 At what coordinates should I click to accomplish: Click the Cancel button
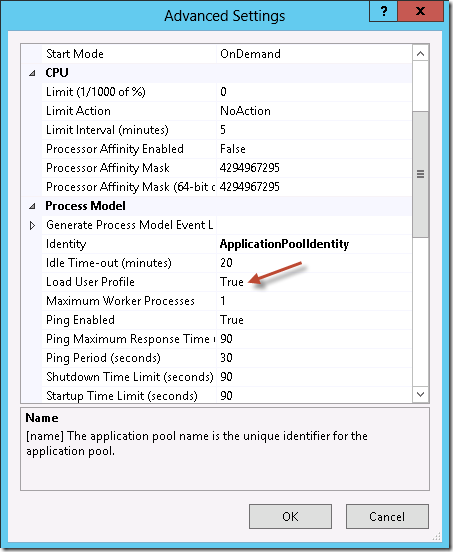387,516
